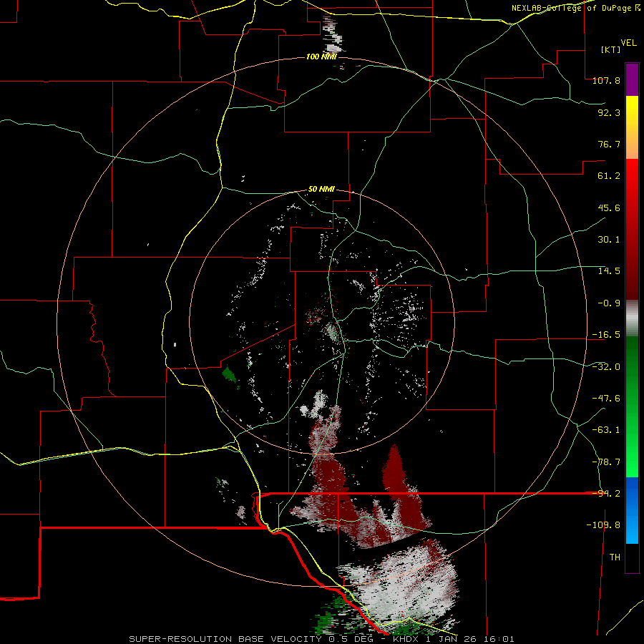Click the -16.5 legend value
The width and height of the screenshot is (644, 644).
pyautogui.click(x=606, y=335)
